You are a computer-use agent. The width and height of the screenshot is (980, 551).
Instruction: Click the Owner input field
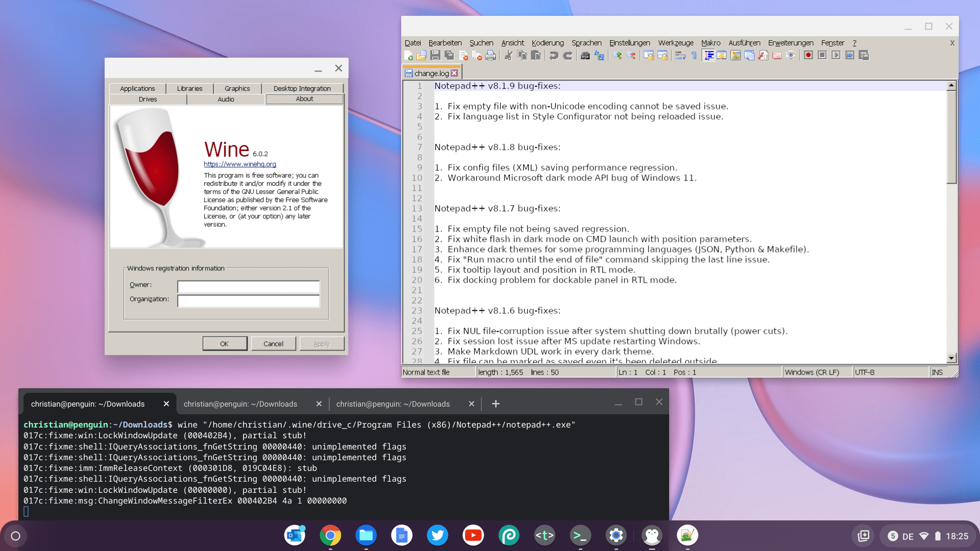pyautogui.click(x=249, y=286)
